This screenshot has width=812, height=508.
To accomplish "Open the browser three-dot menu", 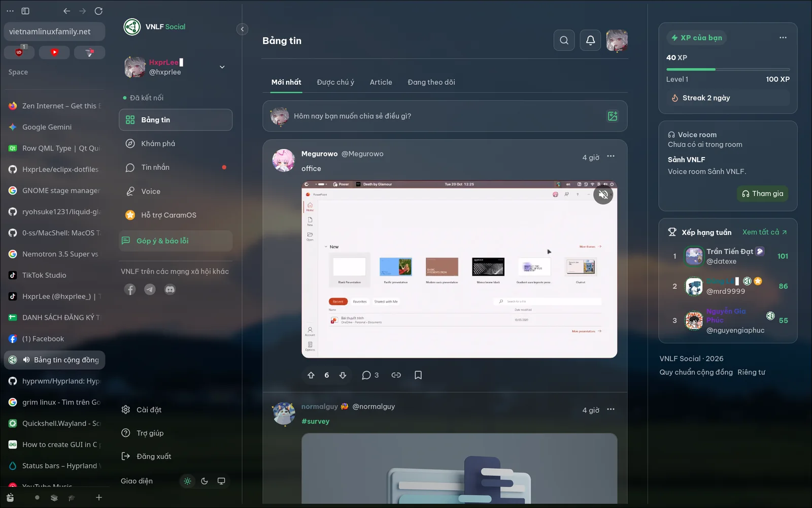I will click(x=10, y=11).
